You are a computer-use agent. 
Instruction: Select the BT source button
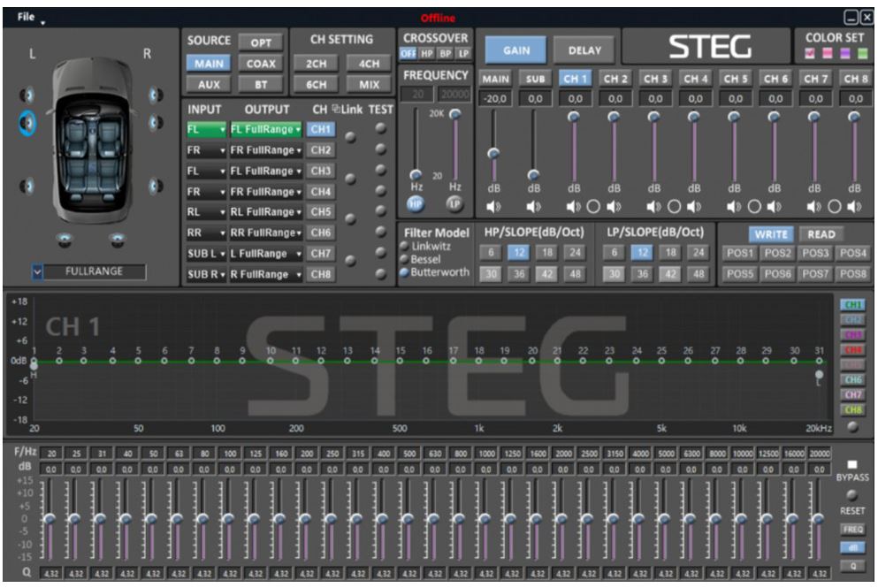[261, 85]
